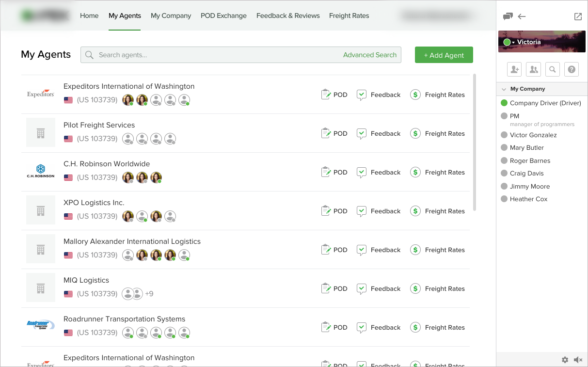
Task: Click the MIQ Logistics placeholder building icon
Action: pos(41,288)
